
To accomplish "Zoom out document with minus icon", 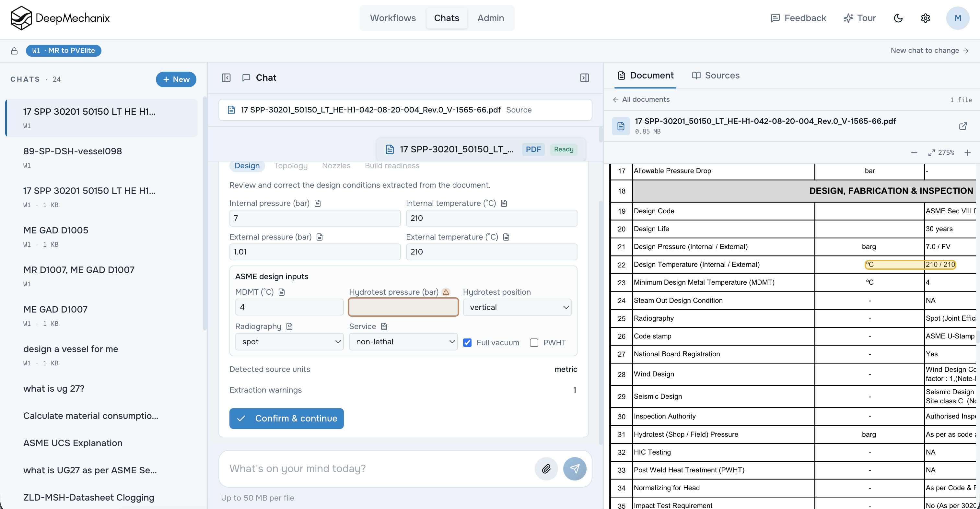I will click(x=914, y=153).
